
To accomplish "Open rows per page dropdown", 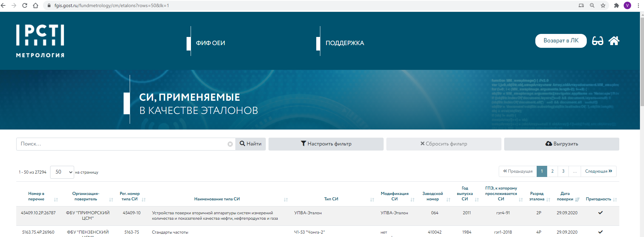I will tap(62, 172).
